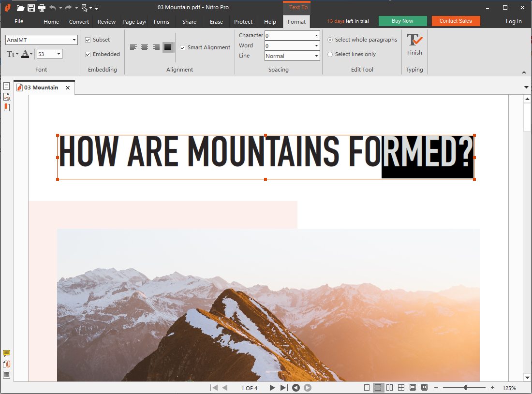Click the zoom slider handle
Image resolution: width=532 pixels, height=394 pixels.
465,388
